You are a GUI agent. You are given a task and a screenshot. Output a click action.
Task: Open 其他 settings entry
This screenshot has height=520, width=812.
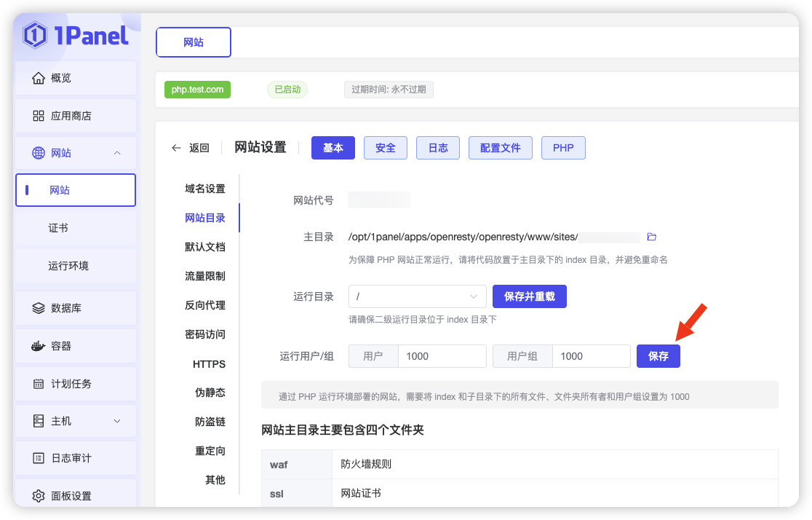coord(215,479)
